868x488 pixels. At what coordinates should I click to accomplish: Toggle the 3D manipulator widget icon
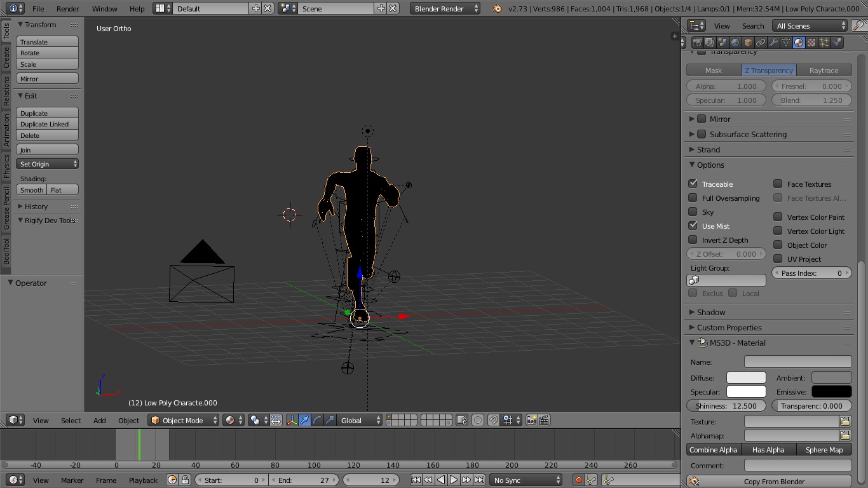292,420
